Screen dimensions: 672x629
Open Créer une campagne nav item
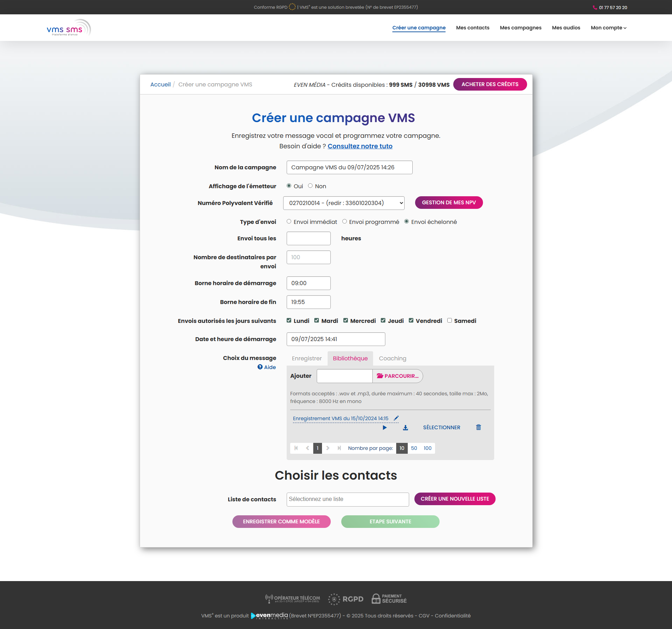coord(419,28)
